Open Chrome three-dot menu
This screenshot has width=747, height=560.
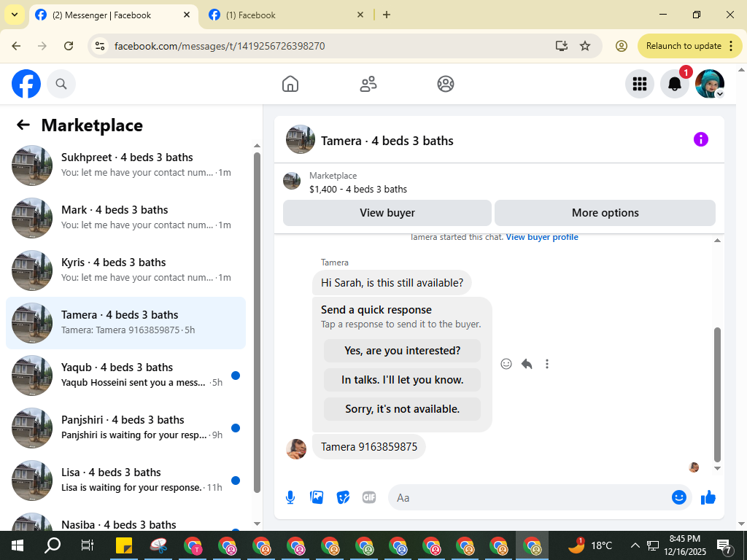[731, 46]
